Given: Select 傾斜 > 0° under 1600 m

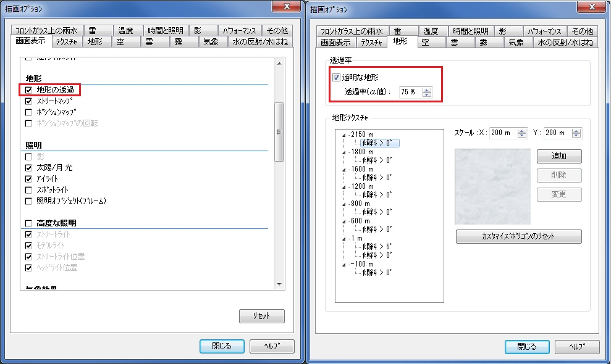Looking at the screenshot, I should (377, 178).
